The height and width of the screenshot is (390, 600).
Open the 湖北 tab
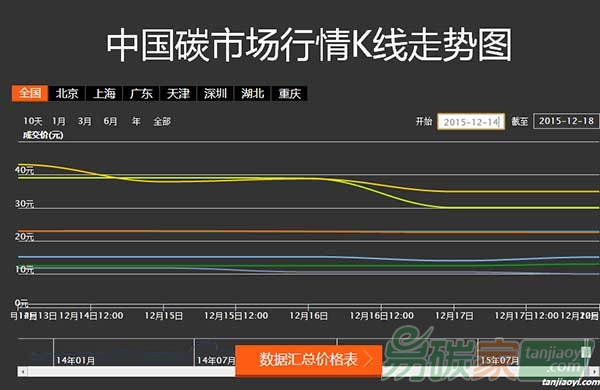point(253,93)
